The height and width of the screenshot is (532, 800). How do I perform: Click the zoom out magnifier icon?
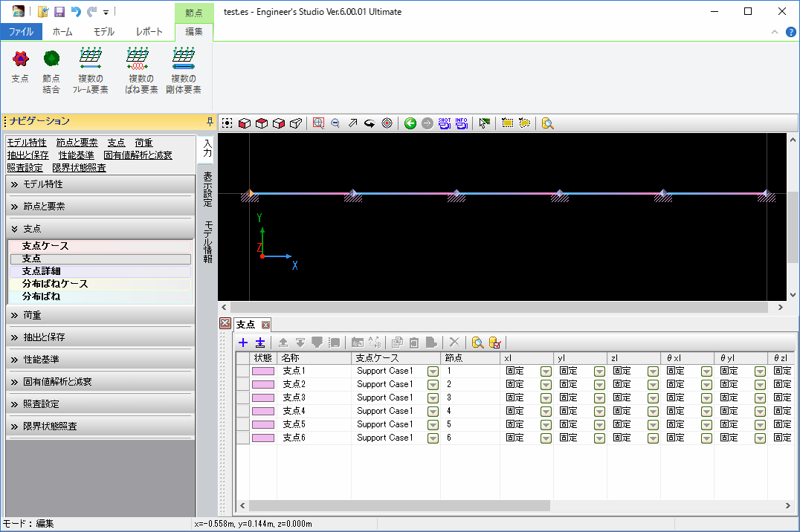click(335, 123)
